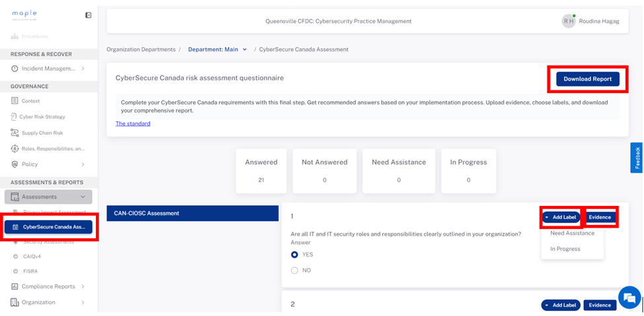
Task: Click the Supply Chain Risk icon
Action: [x=15, y=133]
